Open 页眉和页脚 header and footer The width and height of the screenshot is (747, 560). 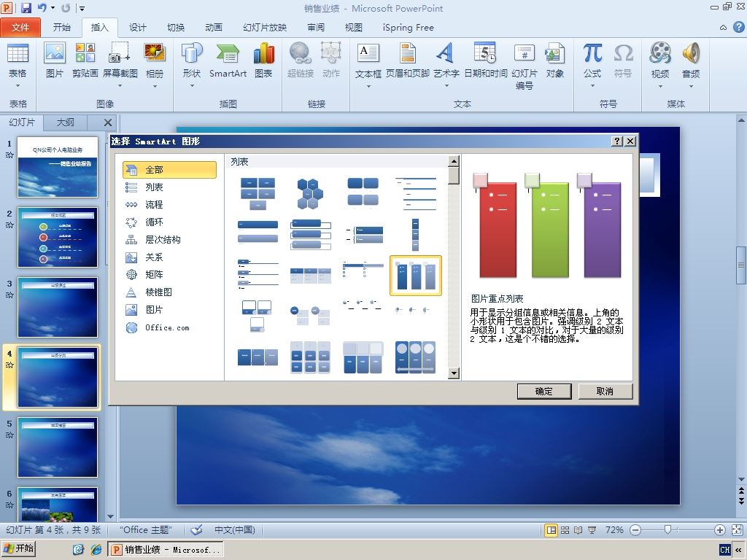[x=407, y=61]
